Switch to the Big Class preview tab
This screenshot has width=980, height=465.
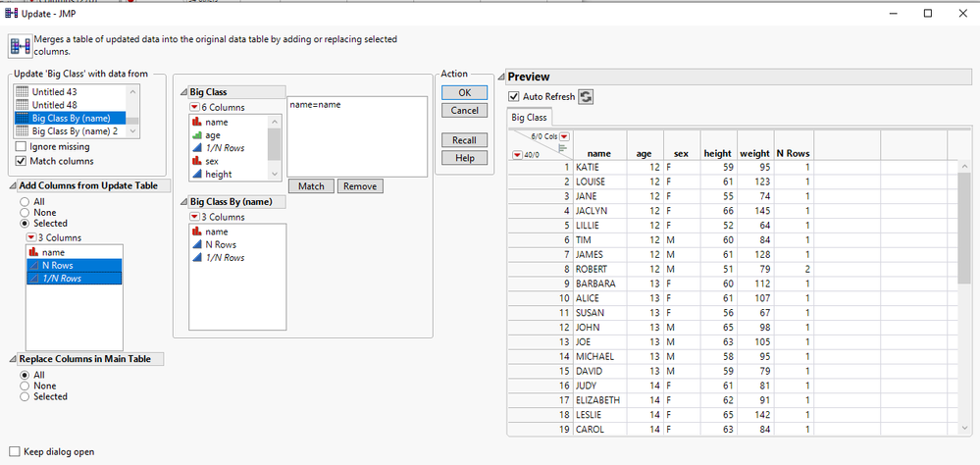529,117
